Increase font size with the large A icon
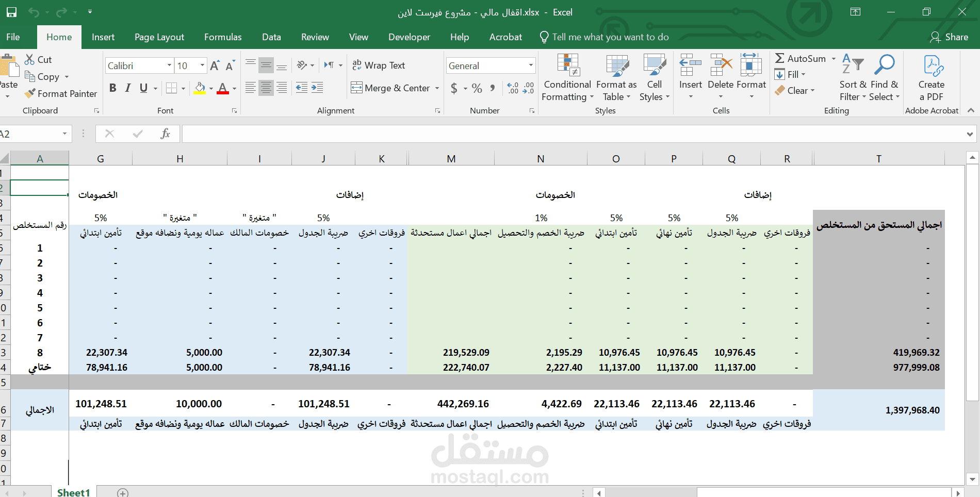The height and width of the screenshot is (497, 980). coord(215,65)
